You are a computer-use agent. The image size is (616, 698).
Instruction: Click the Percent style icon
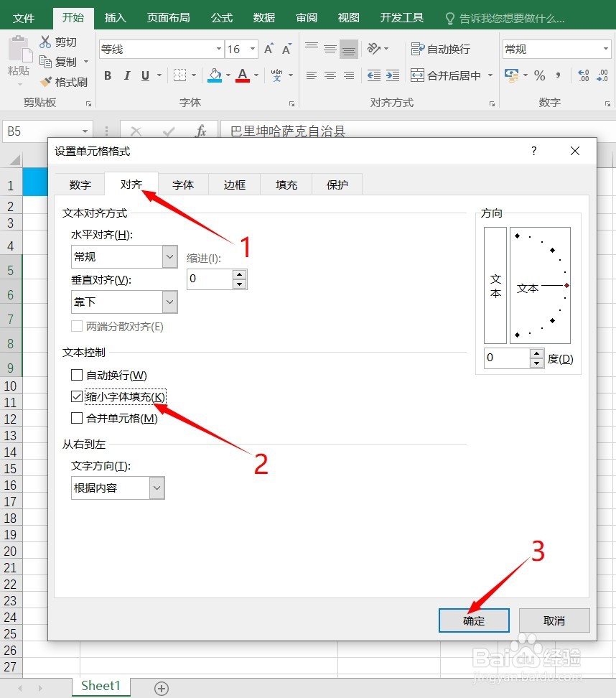pyautogui.click(x=539, y=75)
